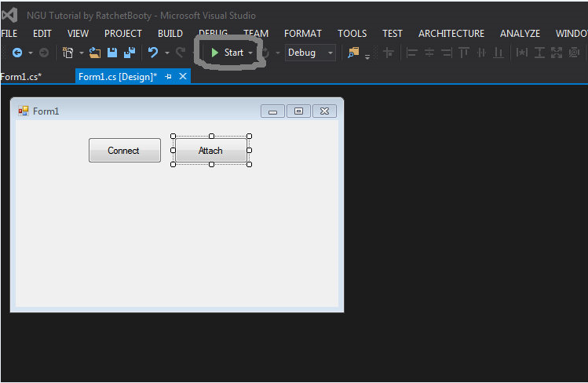Click the Align Lefts icon
The image size is (588, 383).
click(x=411, y=53)
